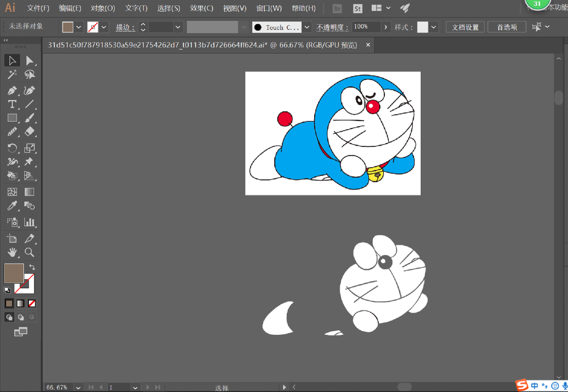Set paint mode to Gradient
The image size is (568, 392).
(20, 304)
